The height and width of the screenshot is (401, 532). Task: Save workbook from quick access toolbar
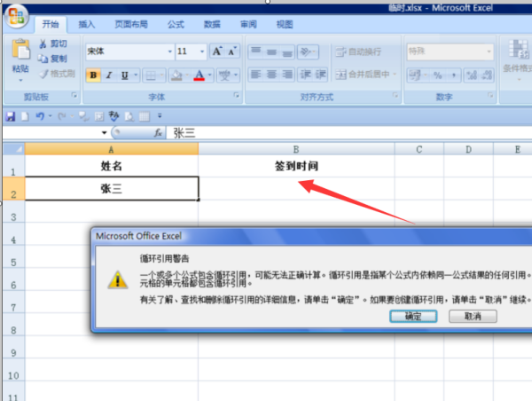click(x=10, y=116)
